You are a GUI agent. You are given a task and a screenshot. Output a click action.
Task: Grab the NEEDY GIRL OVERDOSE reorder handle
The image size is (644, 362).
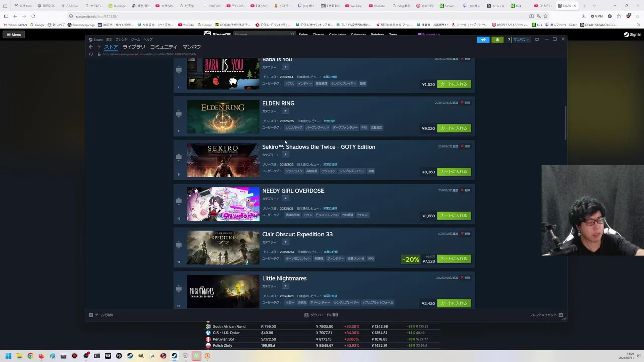click(x=178, y=201)
